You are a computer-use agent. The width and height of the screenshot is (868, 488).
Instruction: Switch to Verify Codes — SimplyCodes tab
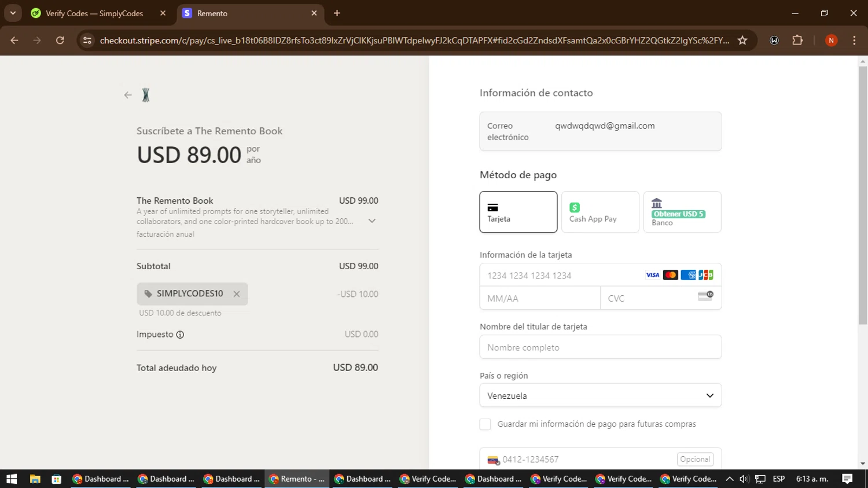(x=94, y=13)
